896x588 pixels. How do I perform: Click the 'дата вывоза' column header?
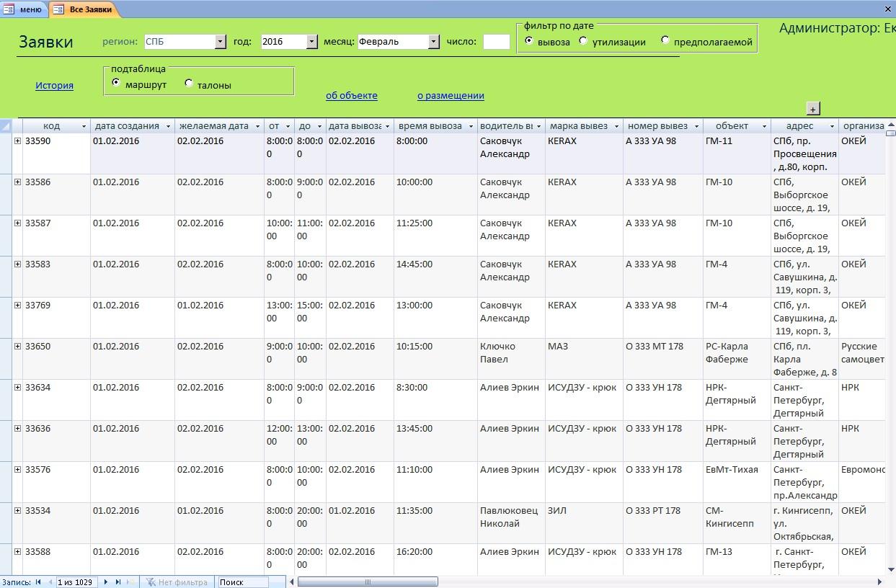point(360,126)
